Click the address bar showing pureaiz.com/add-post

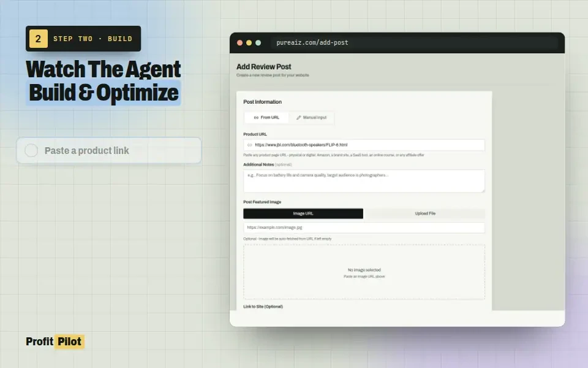[x=415, y=43]
